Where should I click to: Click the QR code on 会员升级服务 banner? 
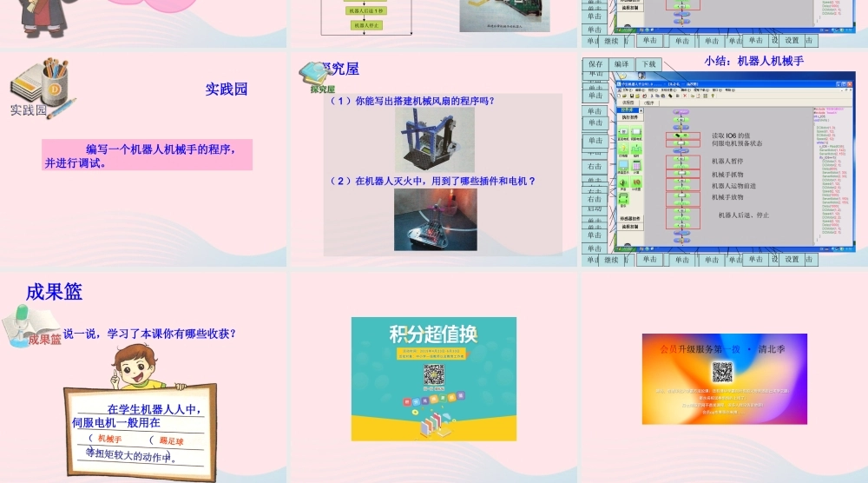pos(722,372)
